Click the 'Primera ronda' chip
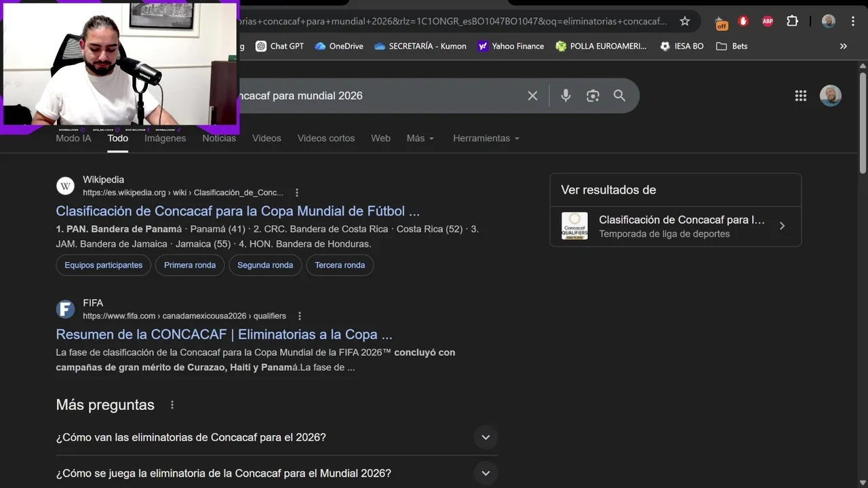This screenshot has height=488, width=868. coord(190,265)
